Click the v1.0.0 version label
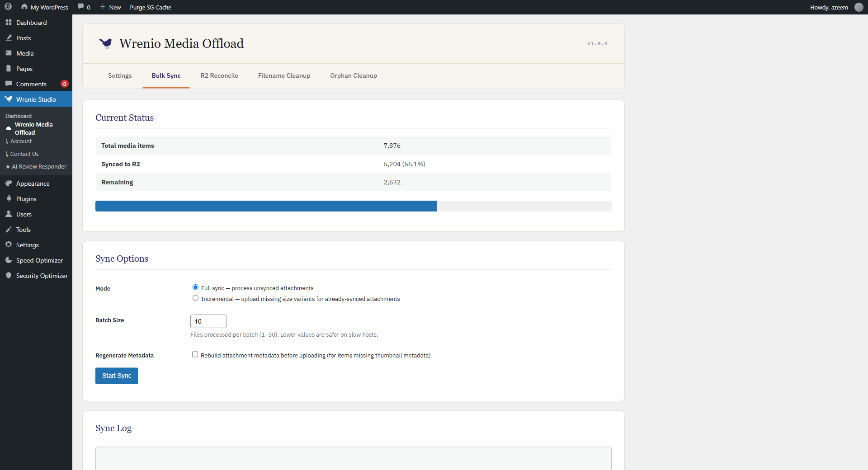The image size is (868, 470). click(597, 44)
